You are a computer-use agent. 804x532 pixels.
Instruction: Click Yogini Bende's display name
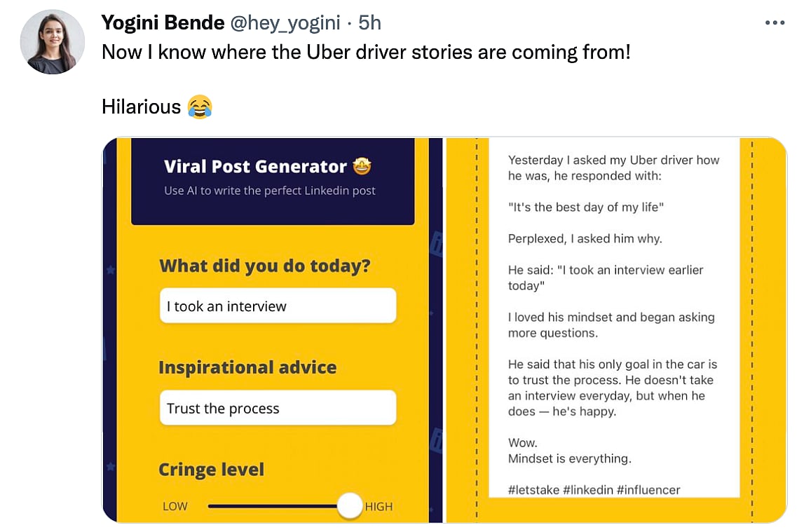click(x=163, y=22)
